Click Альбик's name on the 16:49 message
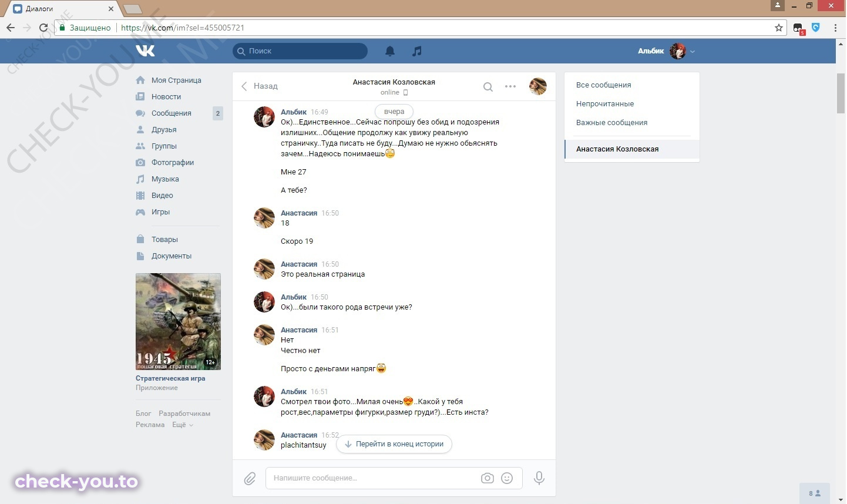Screen dimensions: 847x504 pos(294,112)
